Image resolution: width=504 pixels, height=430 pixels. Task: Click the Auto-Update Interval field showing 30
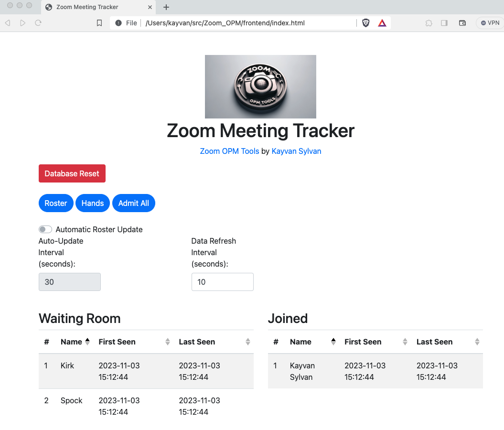70,282
